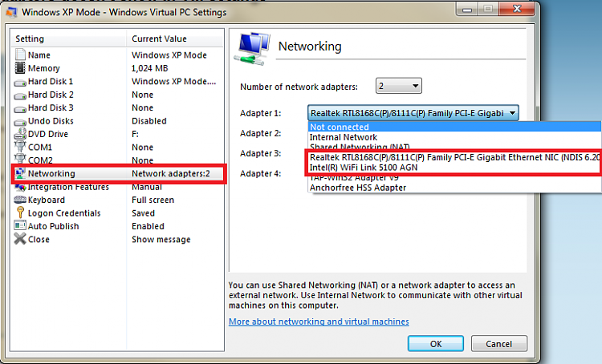The width and height of the screenshot is (602, 364).
Task: Click the OK button
Action: point(435,344)
